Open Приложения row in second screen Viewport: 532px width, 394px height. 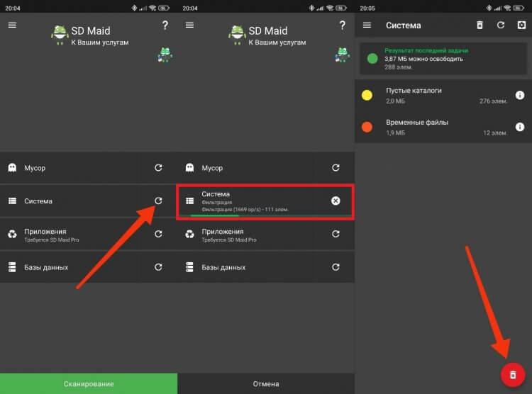[x=266, y=234]
